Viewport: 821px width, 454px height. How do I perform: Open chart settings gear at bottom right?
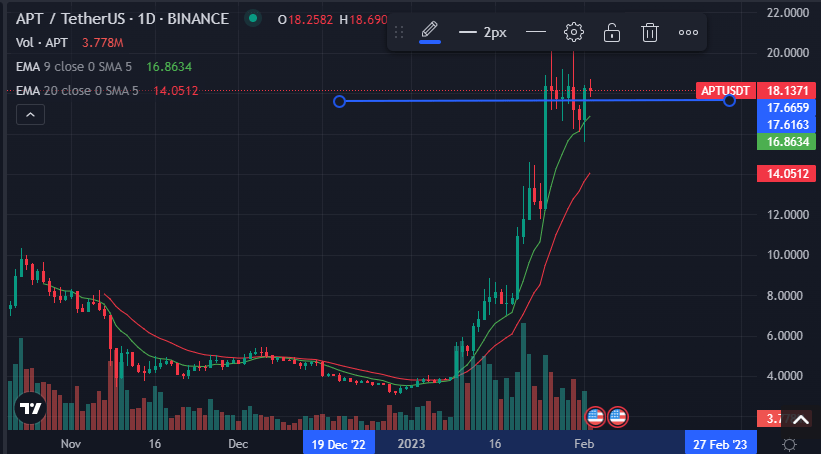pyautogui.click(x=790, y=443)
